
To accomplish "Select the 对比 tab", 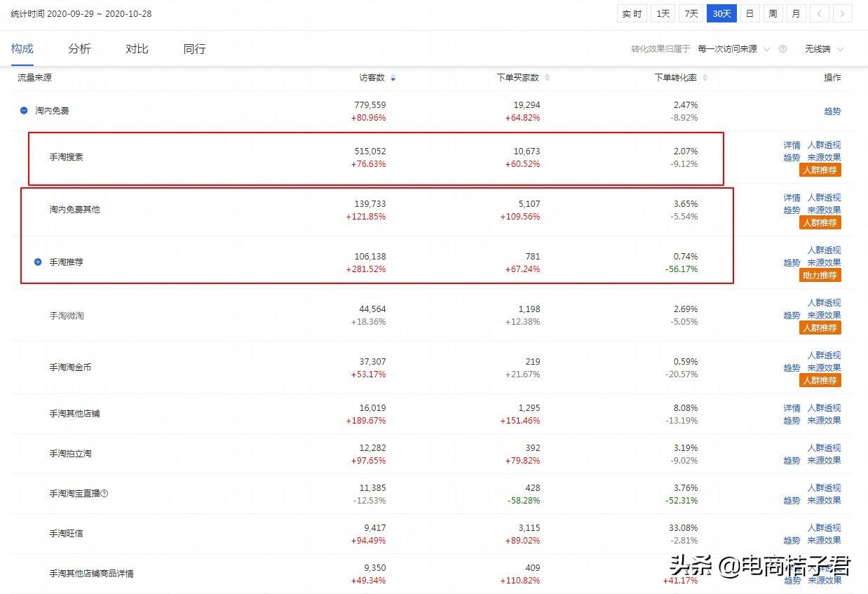I will click(x=136, y=48).
